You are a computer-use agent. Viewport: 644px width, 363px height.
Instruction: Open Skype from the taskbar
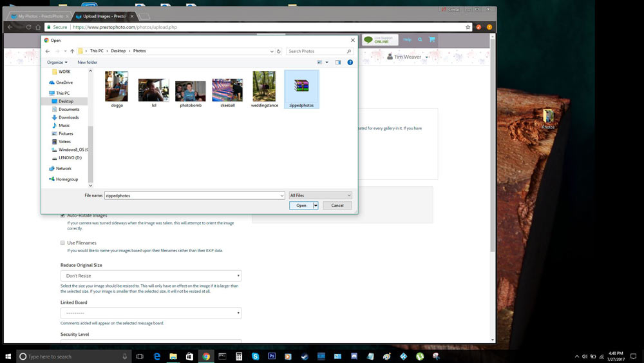(256, 357)
